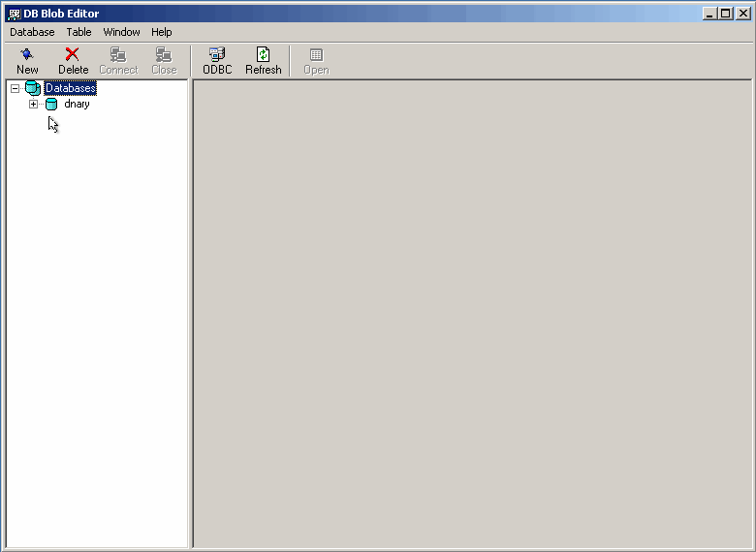Click the dnary database cylinder icon
756x552 pixels.
pyautogui.click(x=51, y=104)
